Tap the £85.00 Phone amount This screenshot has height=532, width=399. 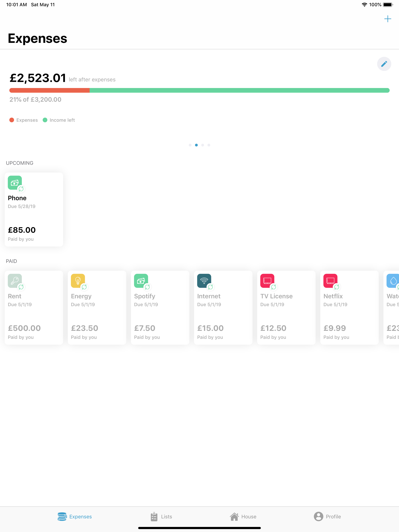point(22,230)
